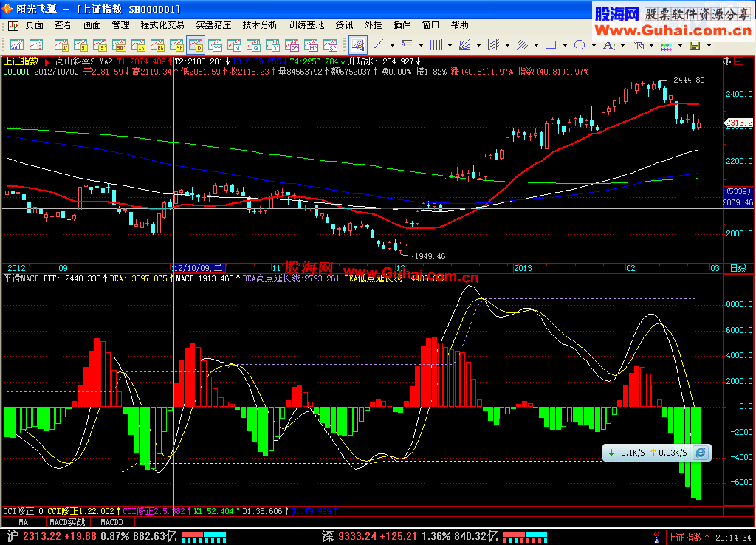Switch to the 2-hour period chart

158,45
